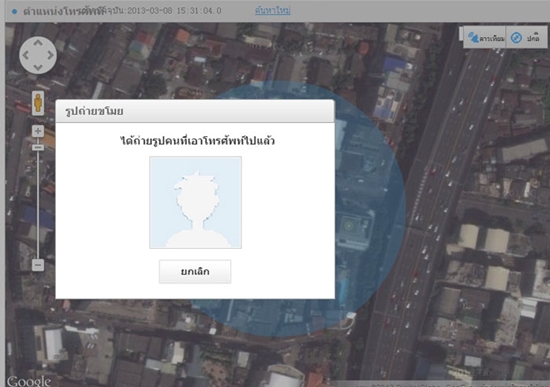Viewport: 550px width, 387px height.
Task: Switch map to ปกติ (normal) view
Action: pos(526,38)
